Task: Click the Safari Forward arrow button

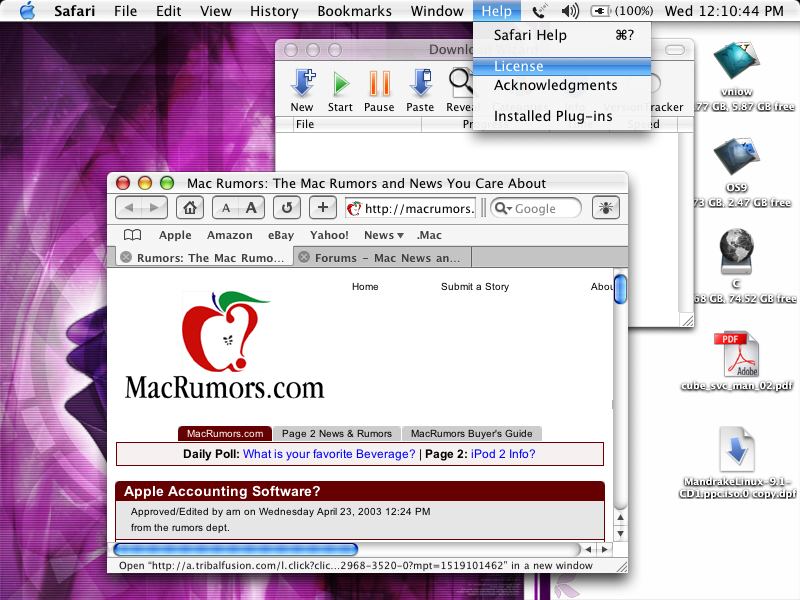Action: coord(154,208)
